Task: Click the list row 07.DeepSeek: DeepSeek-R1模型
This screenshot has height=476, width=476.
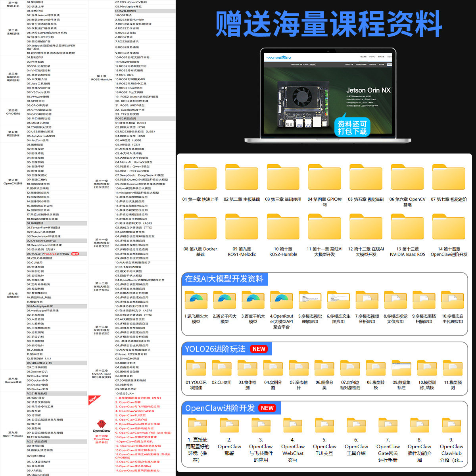Action: click(x=140, y=175)
